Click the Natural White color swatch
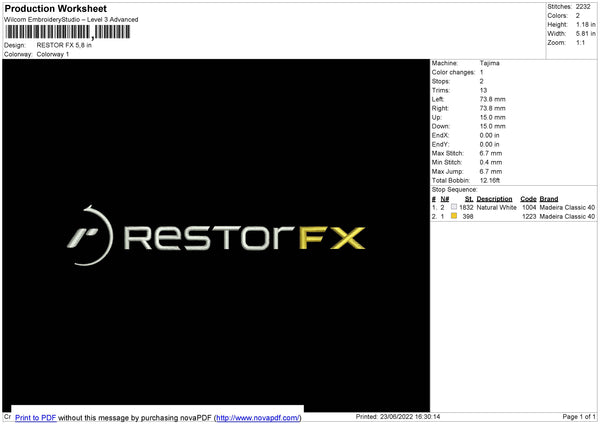The height and width of the screenshot is (424, 600). (x=454, y=207)
